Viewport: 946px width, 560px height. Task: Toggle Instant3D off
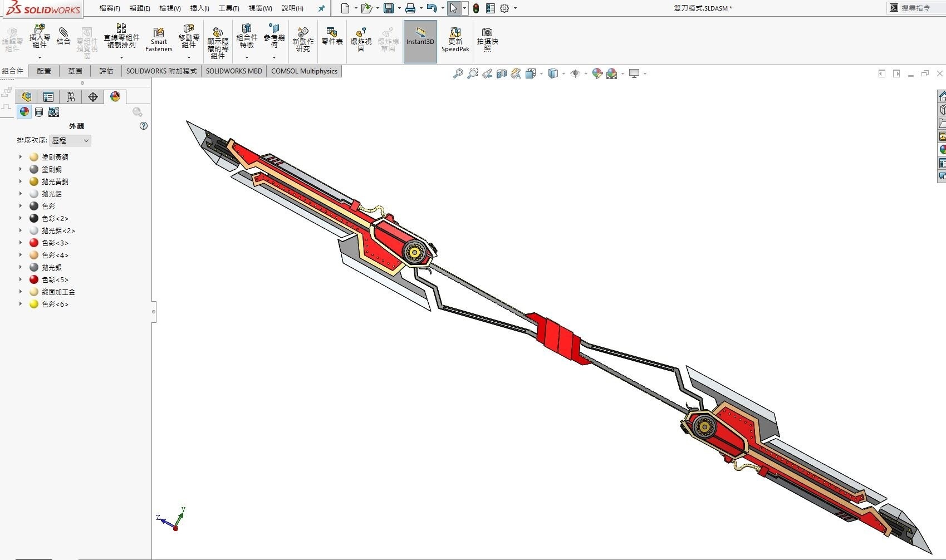coord(420,39)
